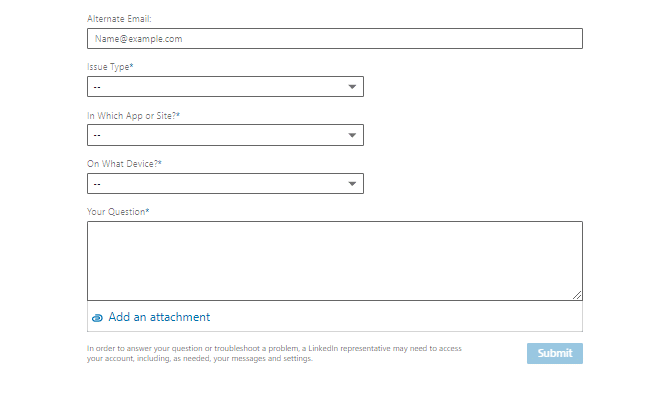Select the Issue Type combo box field
This screenshot has height=402, width=671.
226,87
